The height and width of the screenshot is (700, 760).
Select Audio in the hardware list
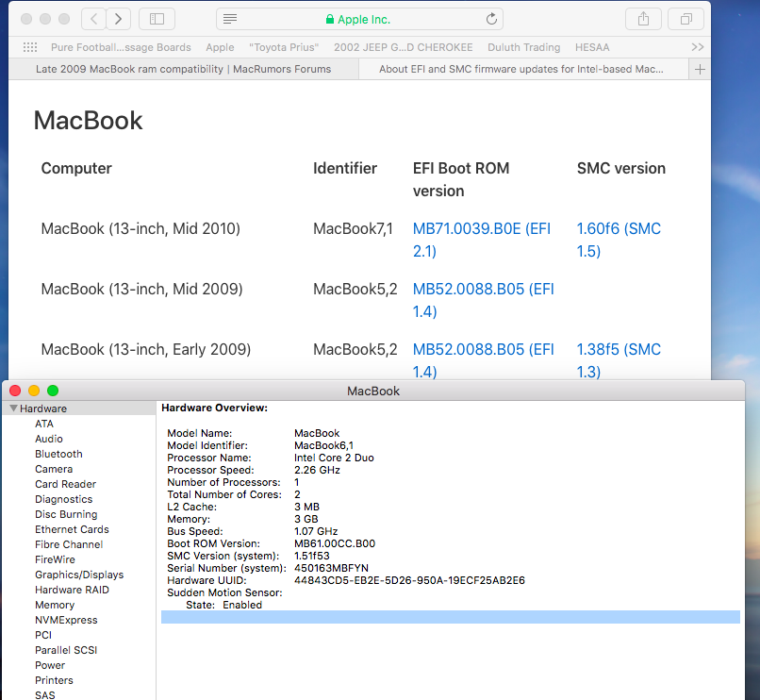pos(49,439)
